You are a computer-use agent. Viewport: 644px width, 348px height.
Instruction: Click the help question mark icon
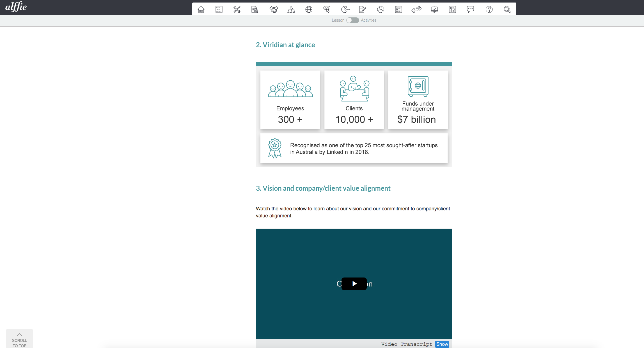[x=489, y=10]
